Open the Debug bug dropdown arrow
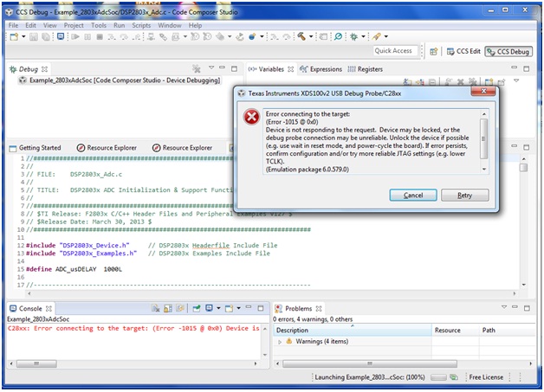 click(x=363, y=36)
